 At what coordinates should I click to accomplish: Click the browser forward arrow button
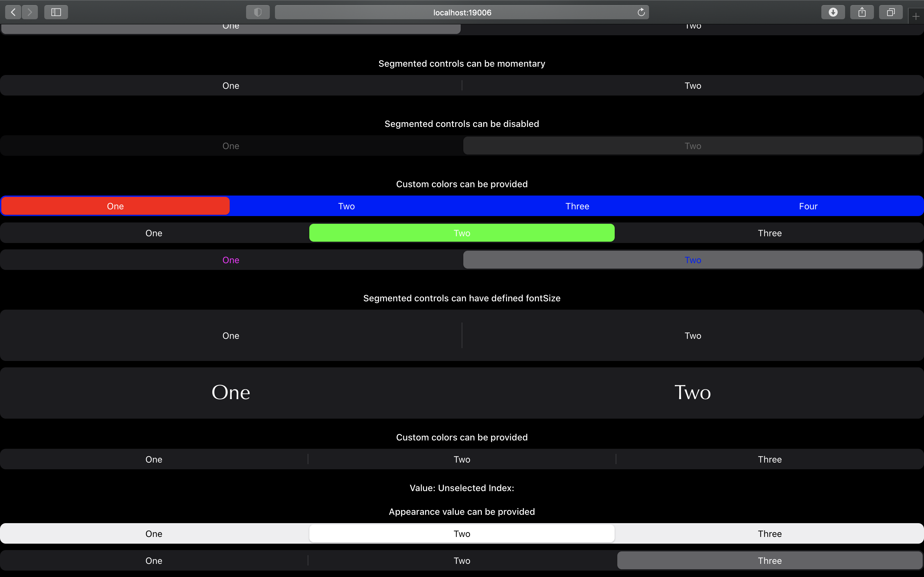(30, 12)
